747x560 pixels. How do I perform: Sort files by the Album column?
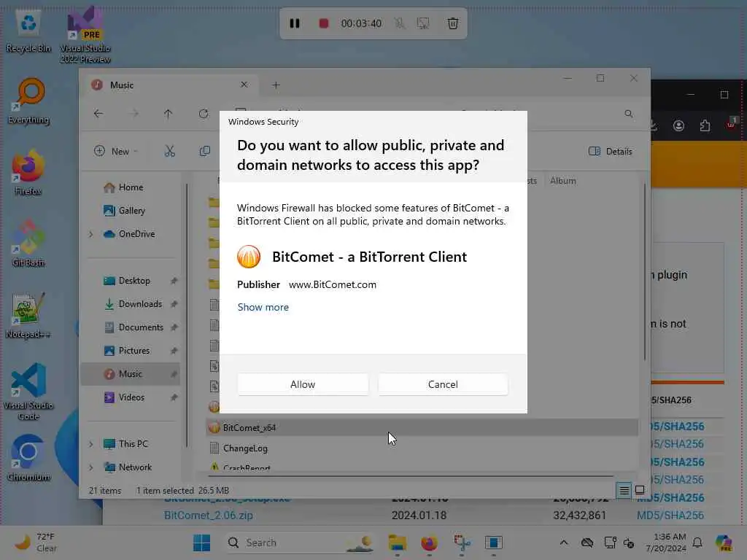tap(562, 181)
